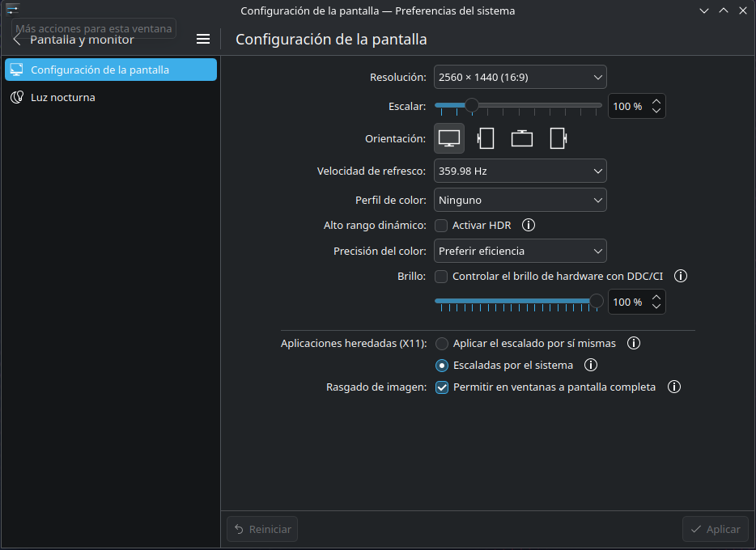Click the brightness 100 % value field
The image size is (756, 550).
tap(628, 302)
